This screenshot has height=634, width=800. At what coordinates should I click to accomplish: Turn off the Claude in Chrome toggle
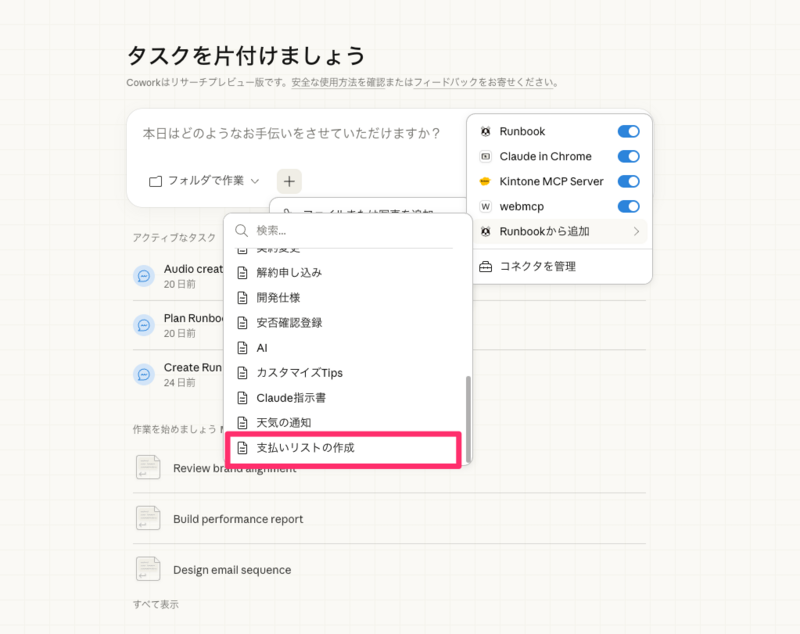[x=628, y=157]
